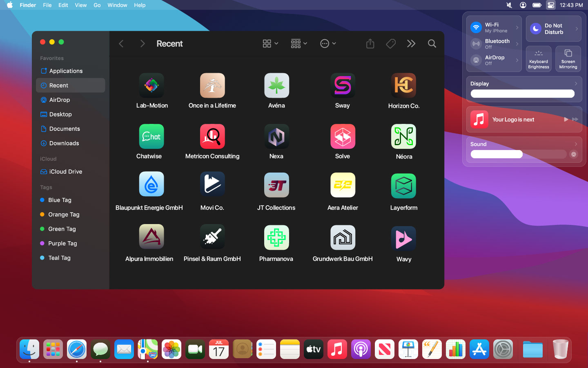Viewport: 588px width, 368px height.
Task: Select the Once in a Lifetime icon
Action: click(x=212, y=85)
